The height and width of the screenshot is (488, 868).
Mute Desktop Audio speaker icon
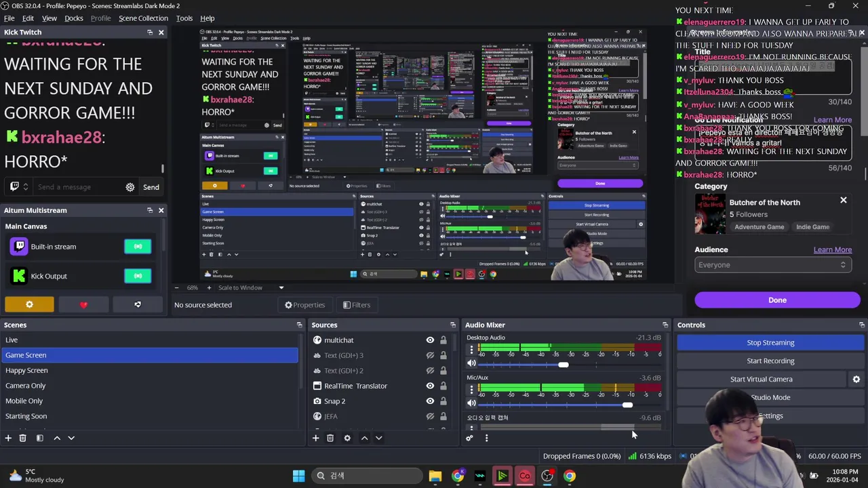pyautogui.click(x=471, y=364)
